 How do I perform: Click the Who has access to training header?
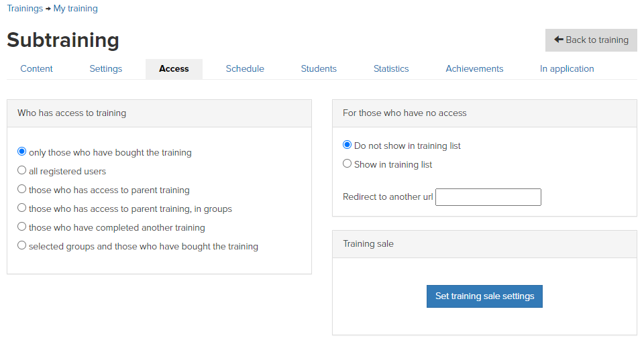(160, 113)
